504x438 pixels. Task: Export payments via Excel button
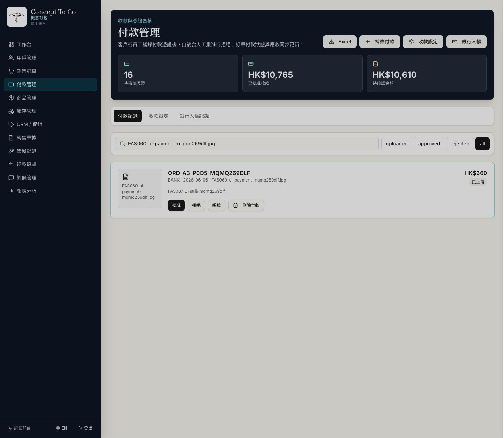[340, 42]
